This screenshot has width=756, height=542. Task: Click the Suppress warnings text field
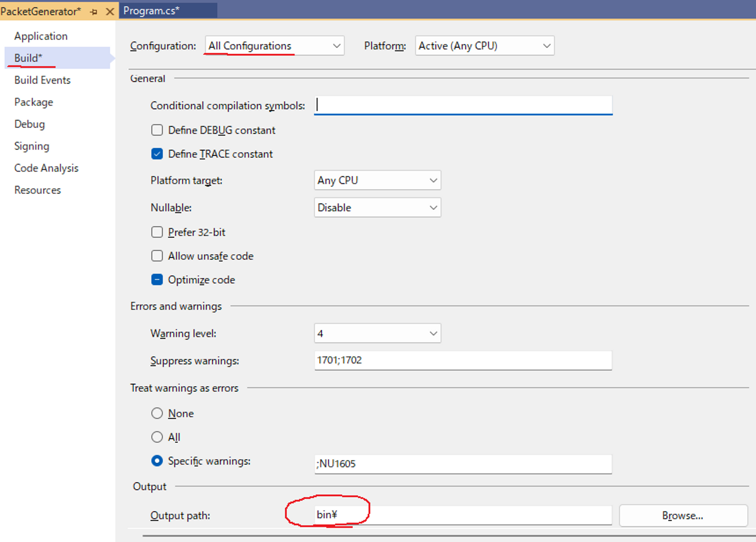tap(463, 360)
